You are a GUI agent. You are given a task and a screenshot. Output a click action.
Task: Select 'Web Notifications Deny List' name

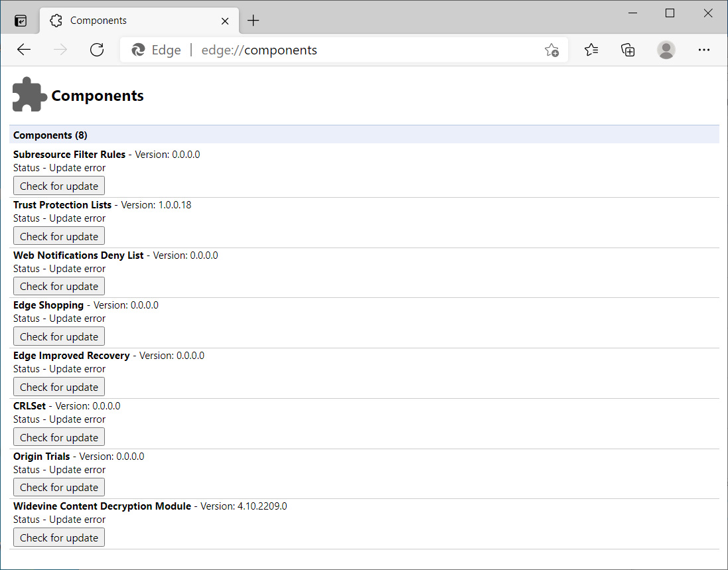(78, 255)
